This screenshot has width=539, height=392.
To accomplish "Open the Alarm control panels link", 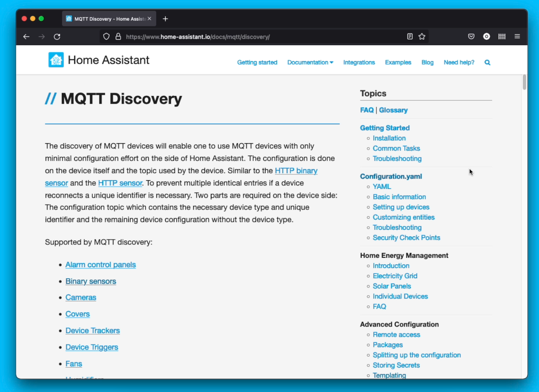I will click(100, 265).
